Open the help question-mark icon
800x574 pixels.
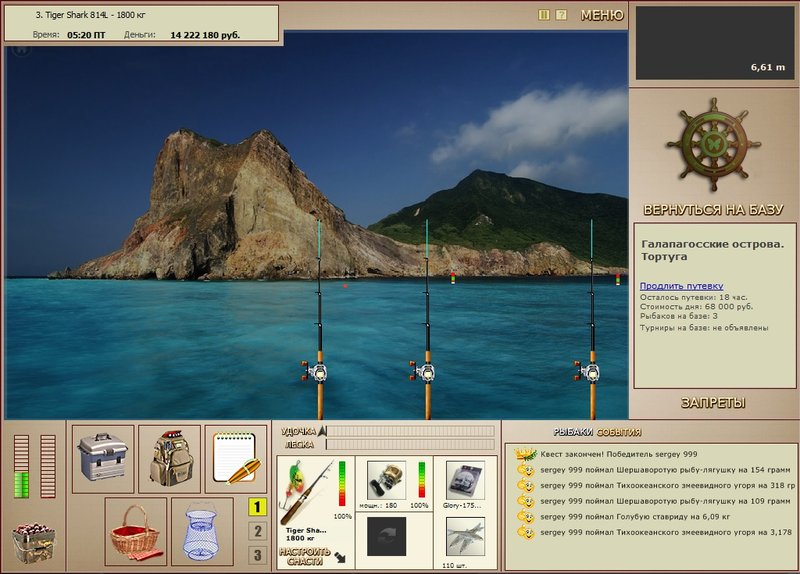tap(561, 15)
